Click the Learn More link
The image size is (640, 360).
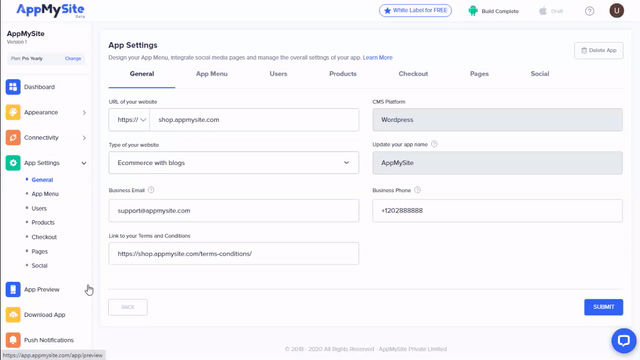tap(378, 58)
